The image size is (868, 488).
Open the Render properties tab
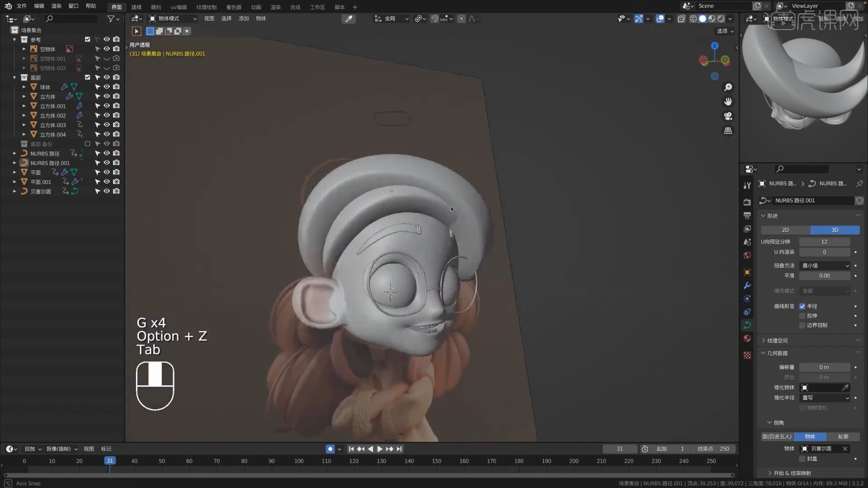point(747,202)
